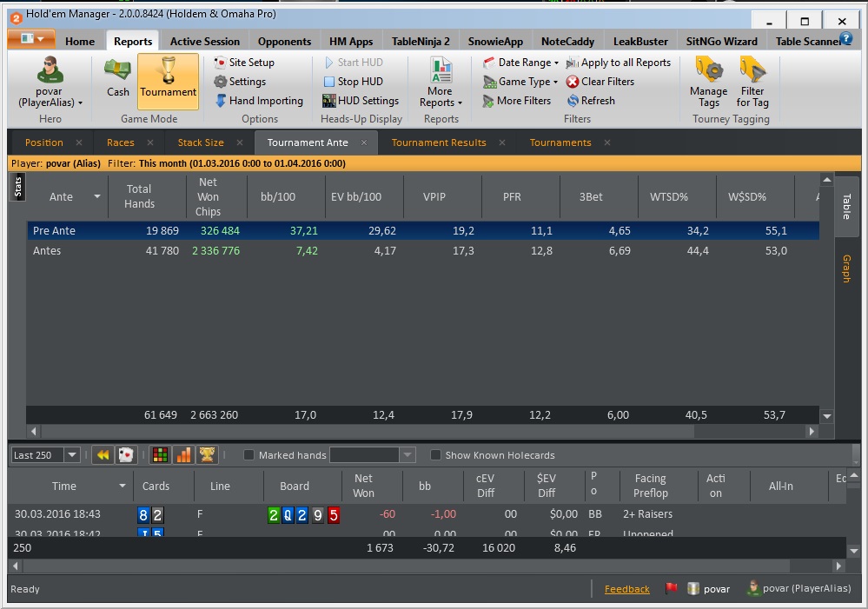Open TableNinja 2 tab

click(421, 42)
